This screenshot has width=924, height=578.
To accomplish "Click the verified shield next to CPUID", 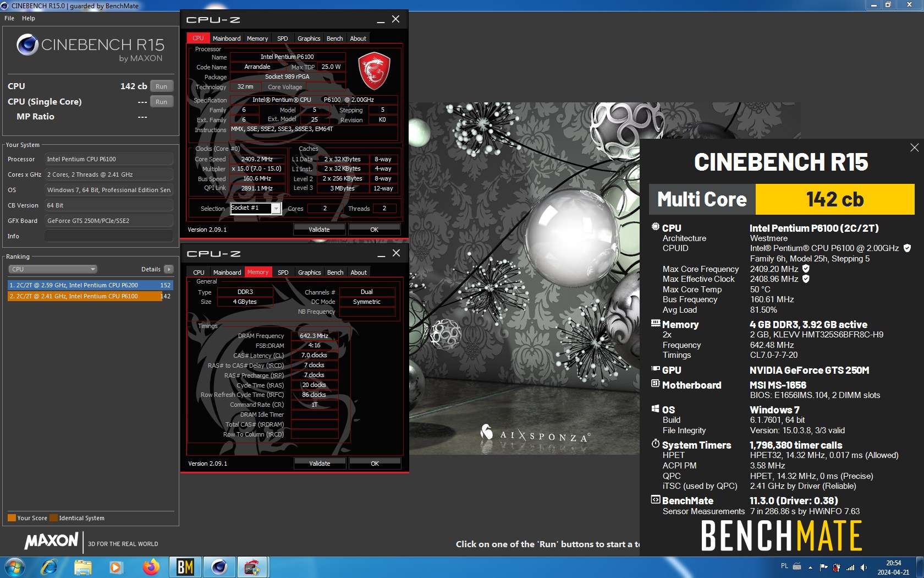I will [907, 248].
